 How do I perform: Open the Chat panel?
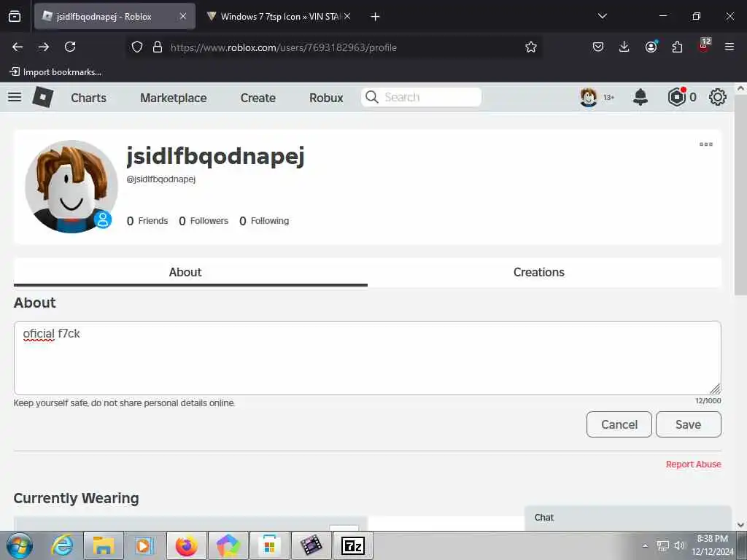tap(628, 518)
